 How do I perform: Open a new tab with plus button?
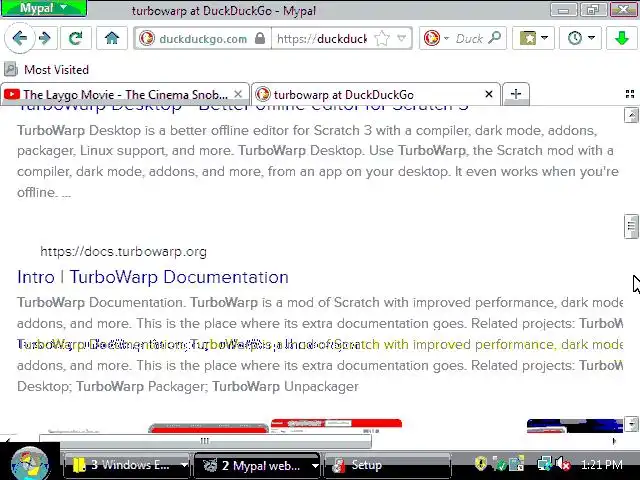tap(516, 94)
